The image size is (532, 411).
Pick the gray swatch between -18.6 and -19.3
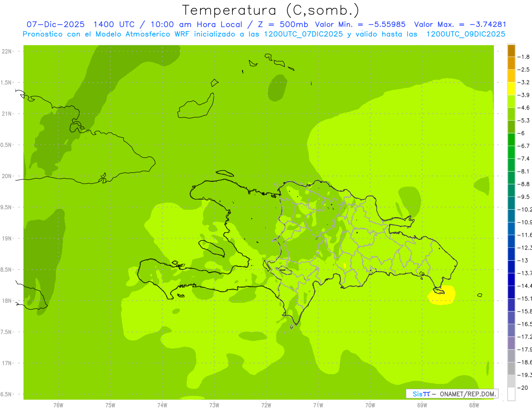(511, 368)
